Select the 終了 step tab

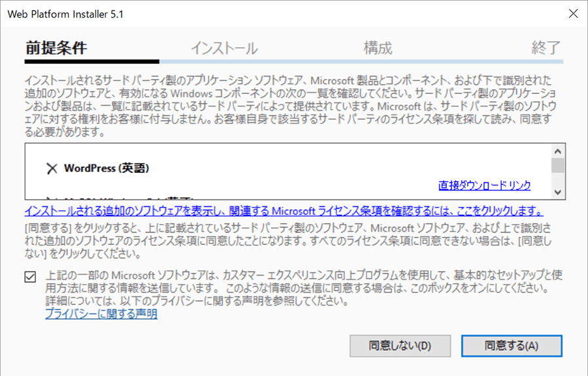[546, 48]
